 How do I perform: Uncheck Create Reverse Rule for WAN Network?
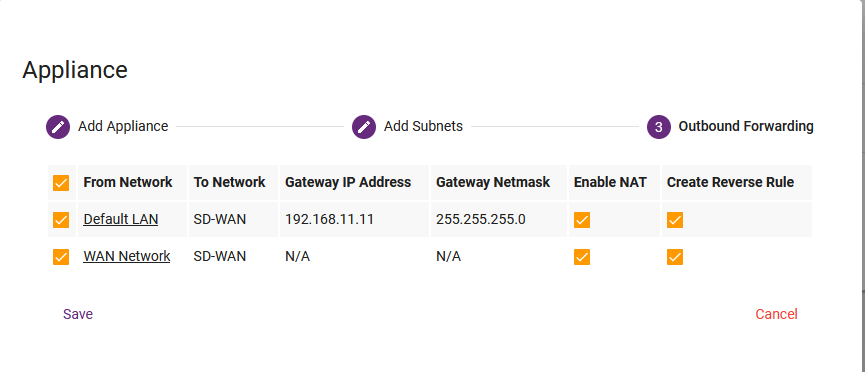[x=675, y=257]
